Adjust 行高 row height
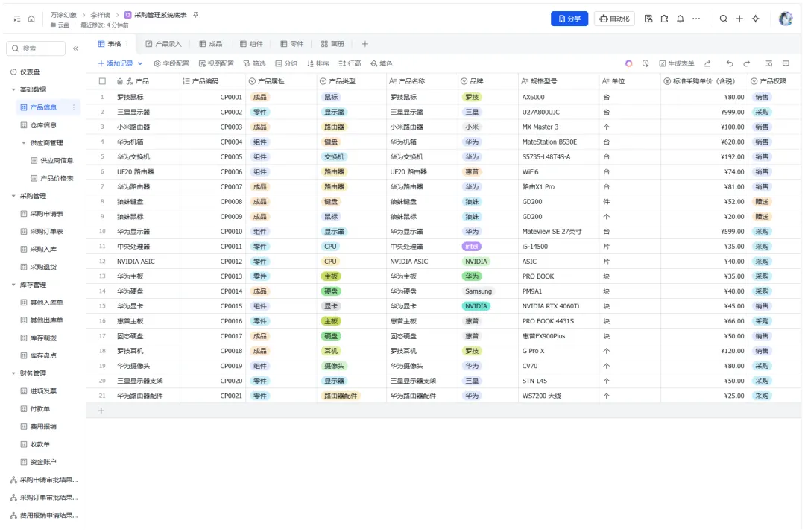This screenshot has width=805, height=532. (350, 63)
